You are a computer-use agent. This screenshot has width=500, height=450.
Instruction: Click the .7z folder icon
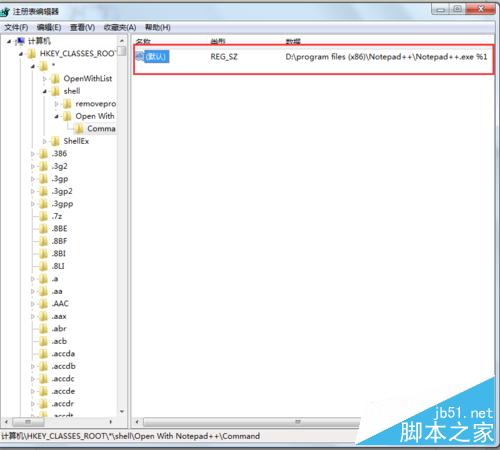tap(43, 216)
